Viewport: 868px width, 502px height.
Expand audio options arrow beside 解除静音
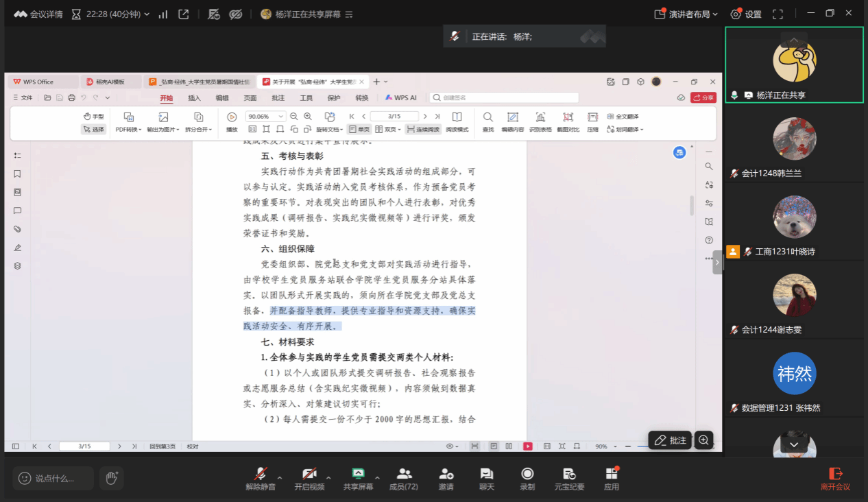point(280,477)
